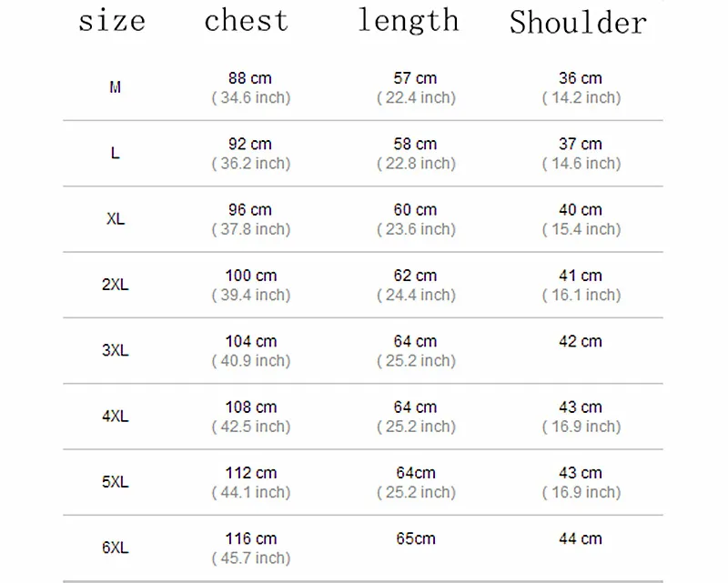Select the 5XL size row label

[x=115, y=482]
